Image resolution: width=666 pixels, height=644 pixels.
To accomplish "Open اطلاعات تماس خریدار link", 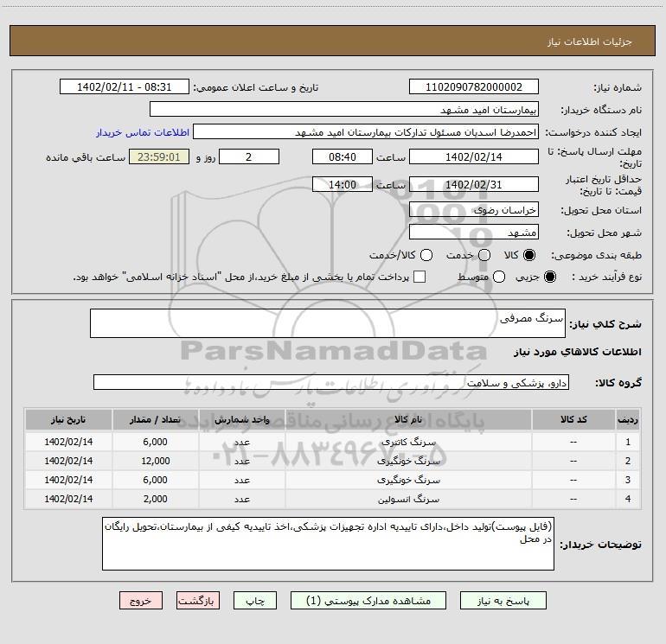I will point(143,132).
